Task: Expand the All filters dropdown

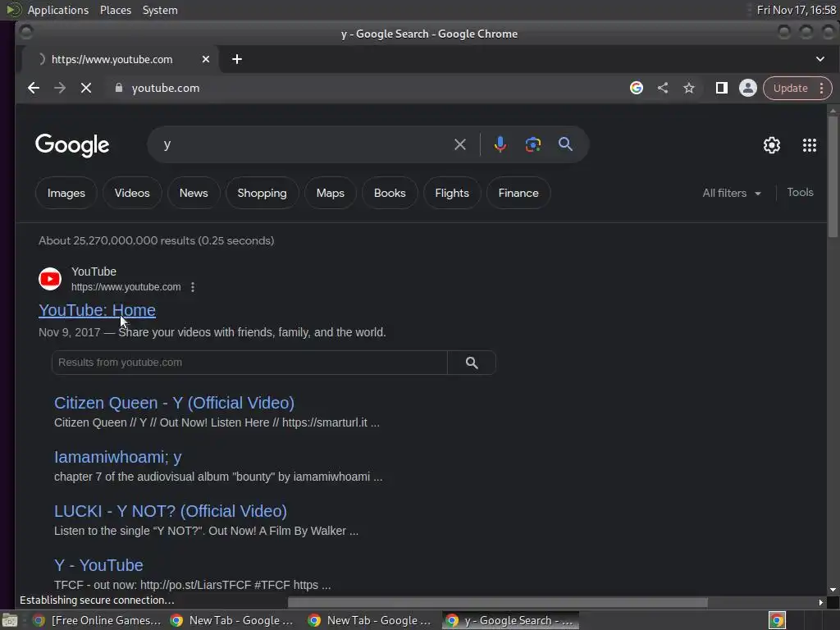Action: [x=732, y=193]
